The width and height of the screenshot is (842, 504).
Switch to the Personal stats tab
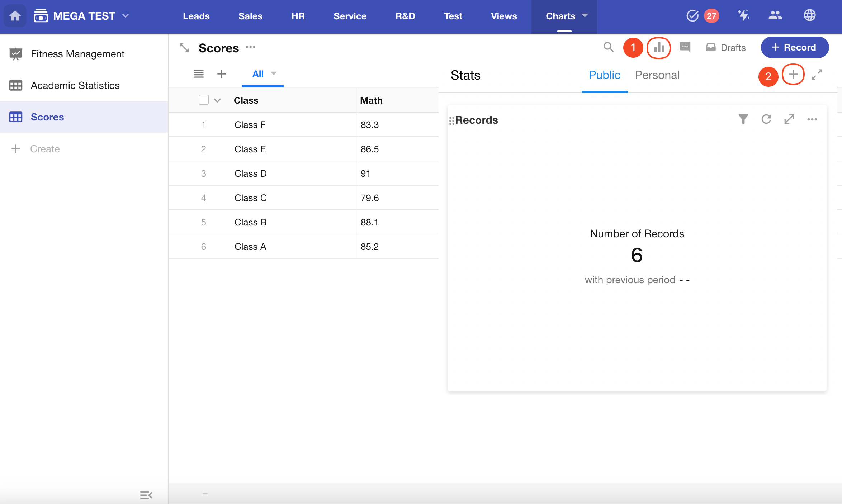pos(657,75)
